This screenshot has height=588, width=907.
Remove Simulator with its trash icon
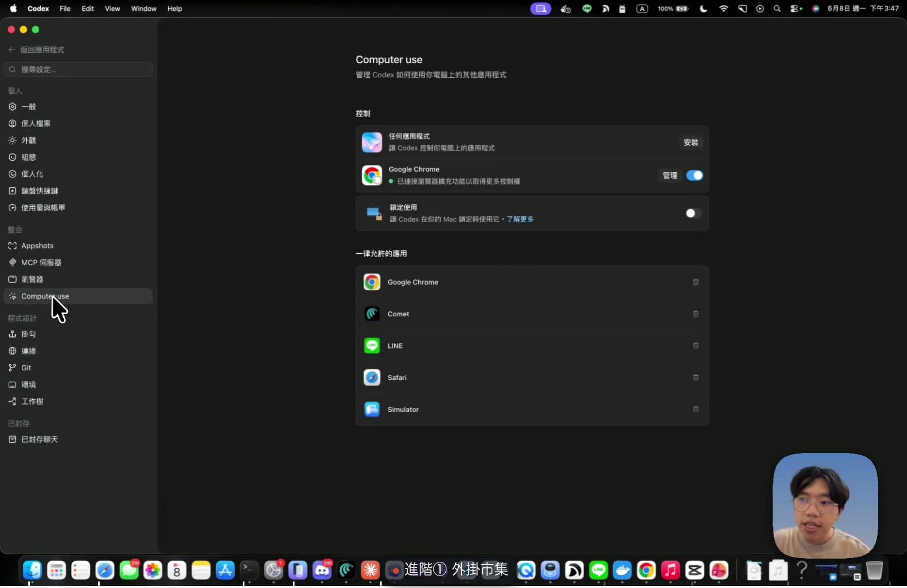point(696,409)
